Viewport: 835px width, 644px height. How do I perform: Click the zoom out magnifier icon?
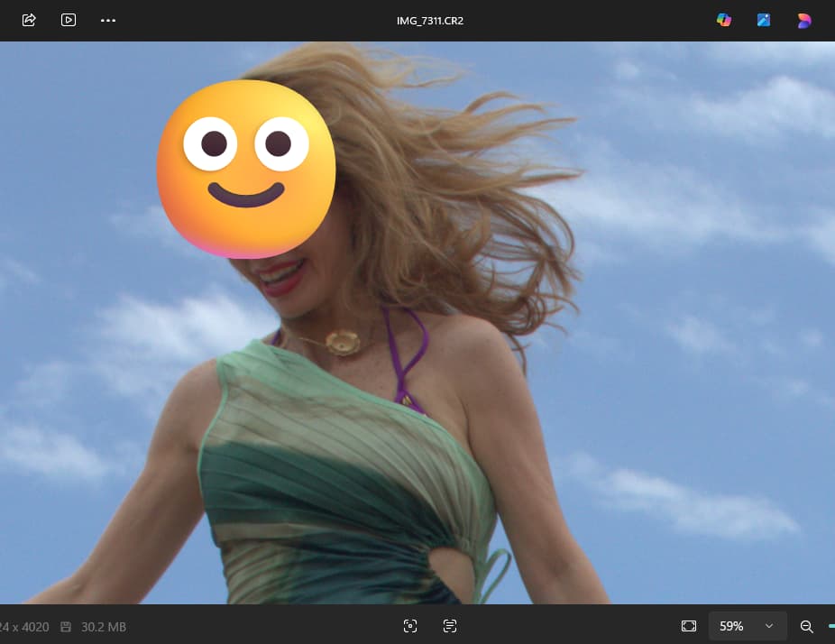click(807, 626)
